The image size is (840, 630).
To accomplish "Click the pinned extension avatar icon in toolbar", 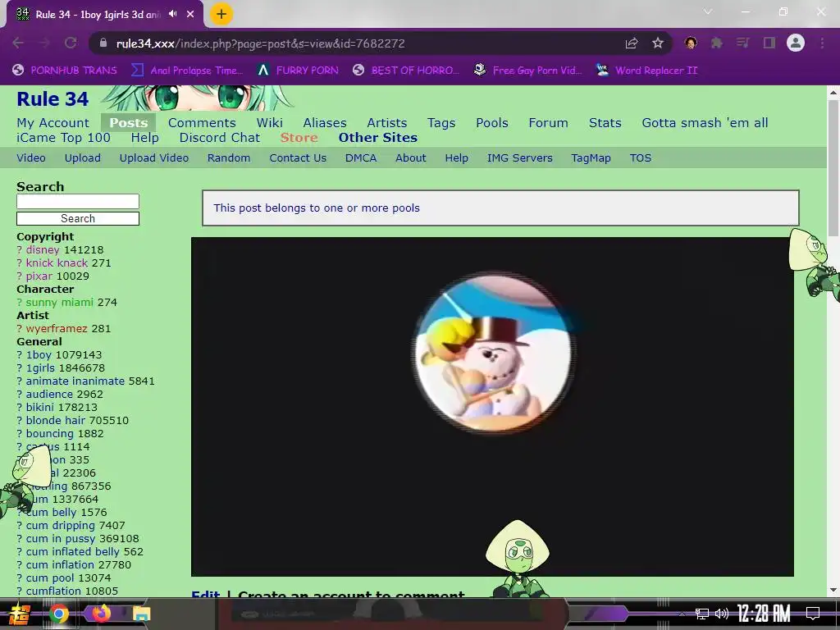I will 691,43.
